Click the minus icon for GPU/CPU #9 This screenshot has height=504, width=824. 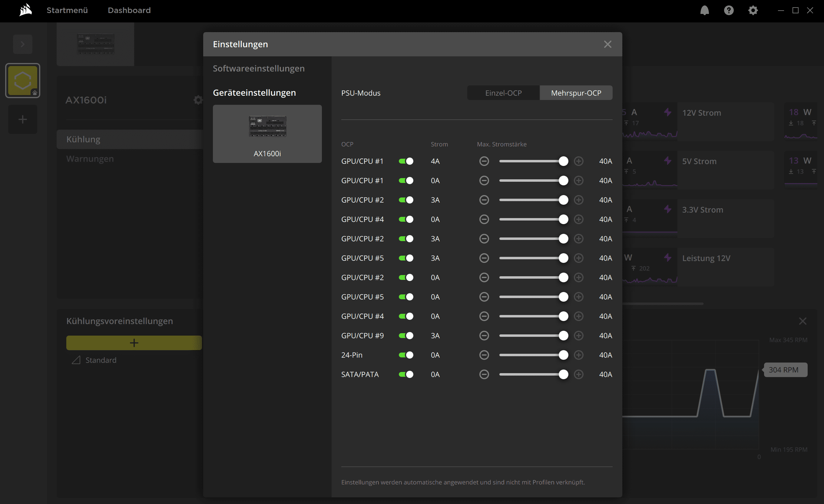pos(484,335)
